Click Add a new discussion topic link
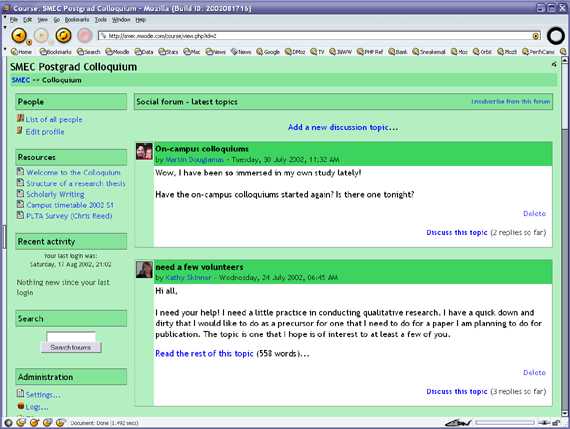Image resolution: width=570 pixels, height=429 pixels. (343, 127)
